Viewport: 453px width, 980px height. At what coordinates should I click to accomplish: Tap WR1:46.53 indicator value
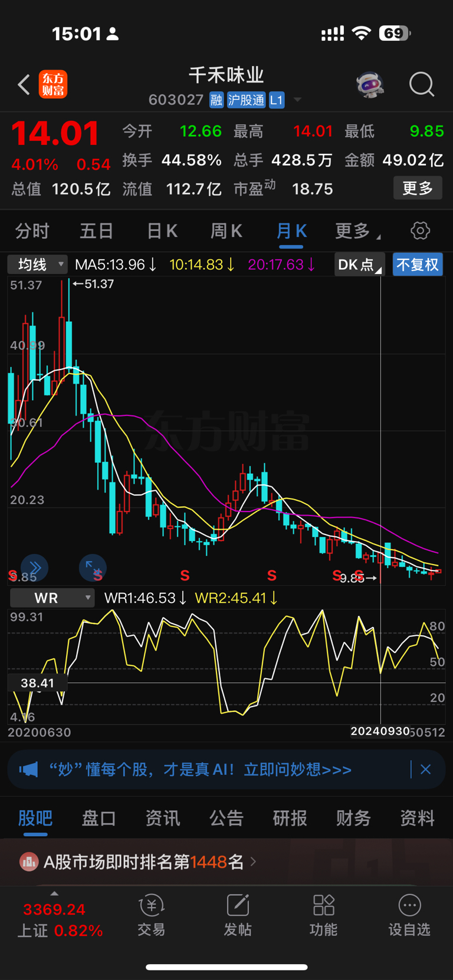146,598
